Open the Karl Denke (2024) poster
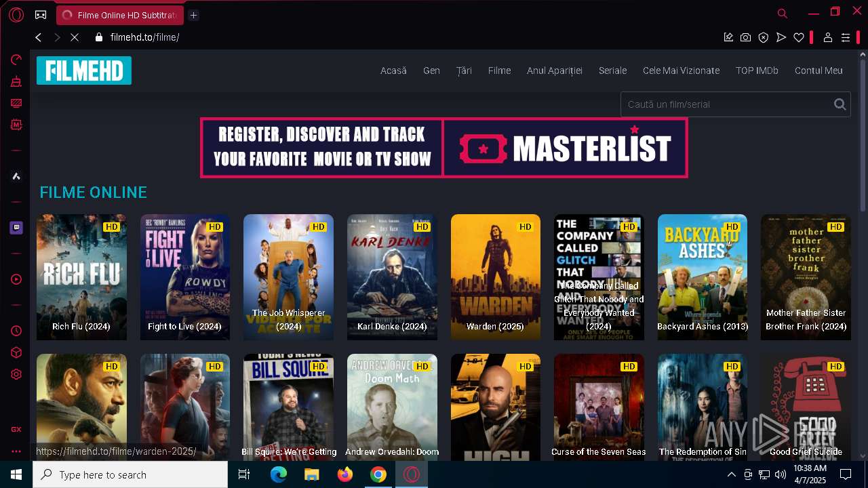Screen dimensions: 868x488 pyautogui.click(x=392, y=277)
